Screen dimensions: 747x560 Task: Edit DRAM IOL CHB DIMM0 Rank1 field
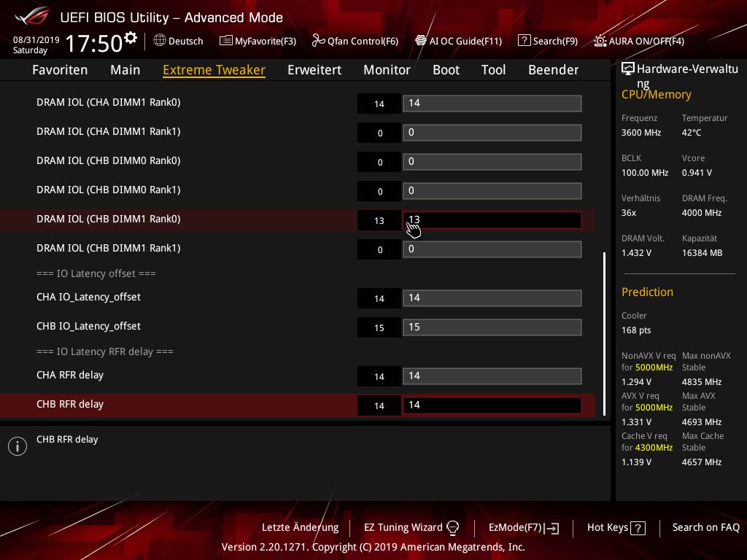(492, 191)
